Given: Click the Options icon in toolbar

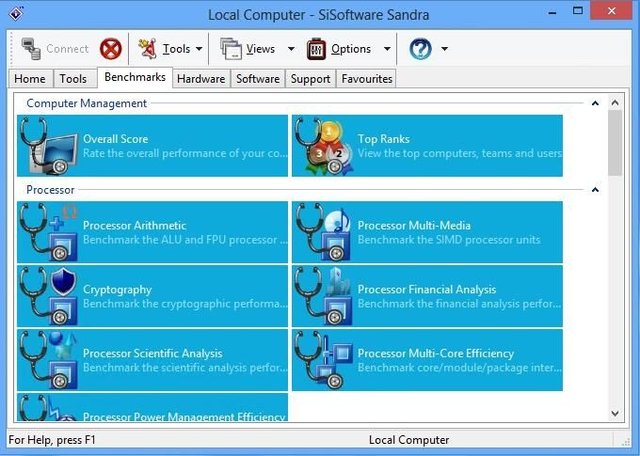Looking at the screenshot, I should point(316,49).
